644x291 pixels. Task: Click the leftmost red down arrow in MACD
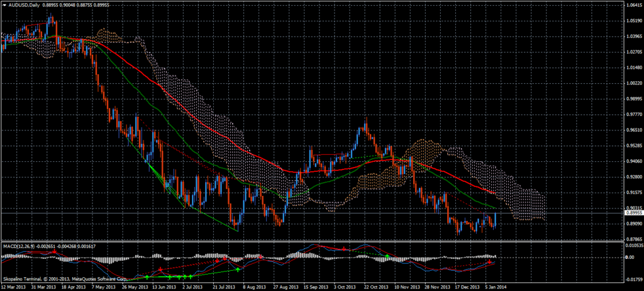pyautogui.click(x=54, y=251)
